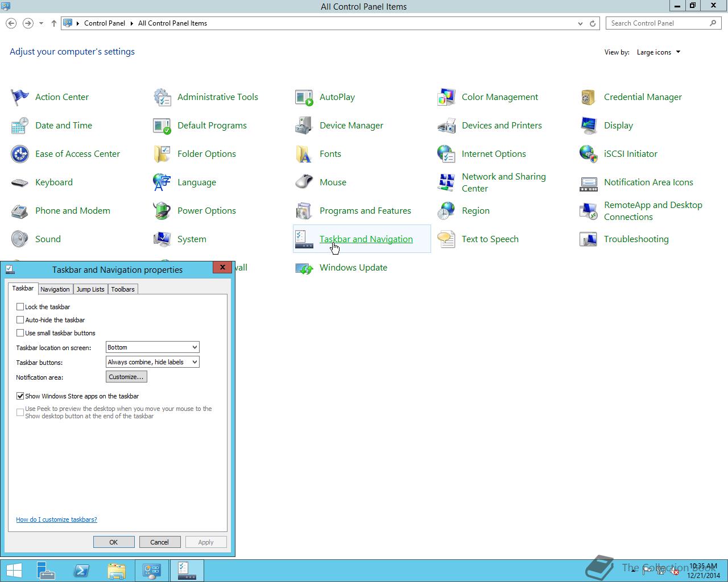Switch to the Navigation tab

coord(55,289)
